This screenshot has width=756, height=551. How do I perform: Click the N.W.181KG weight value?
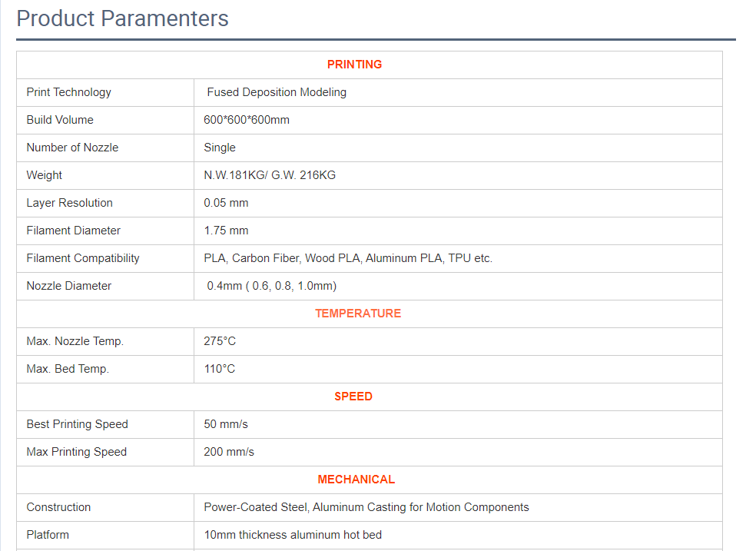click(x=270, y=175)
